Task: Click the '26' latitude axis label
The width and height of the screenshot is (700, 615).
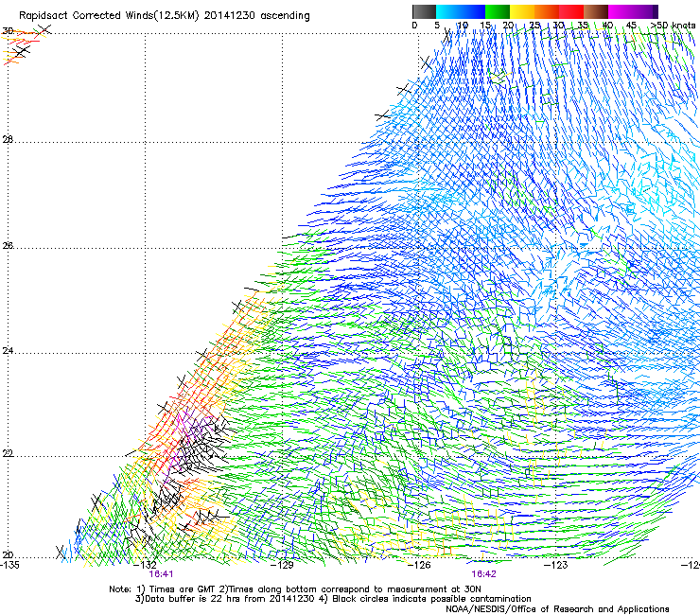Action: (8, 246)
